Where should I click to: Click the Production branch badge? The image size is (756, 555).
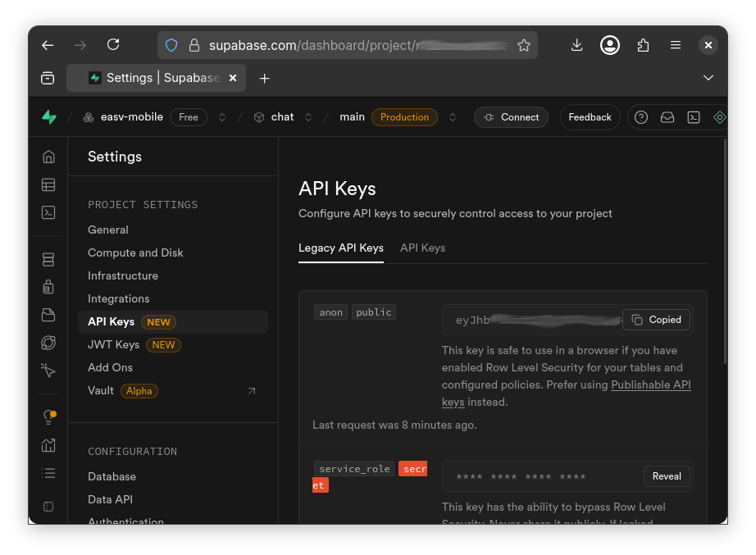[404, 117]
